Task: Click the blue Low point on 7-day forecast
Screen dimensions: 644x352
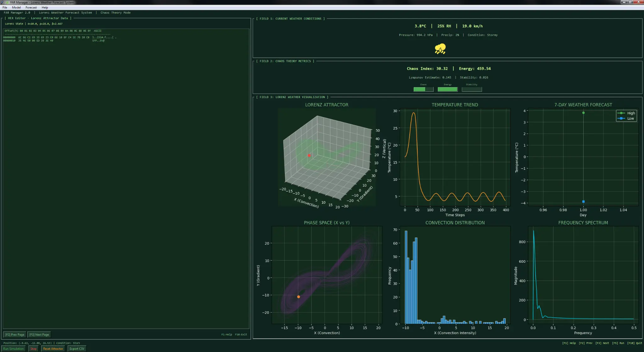Action: (x=583, y=202)
